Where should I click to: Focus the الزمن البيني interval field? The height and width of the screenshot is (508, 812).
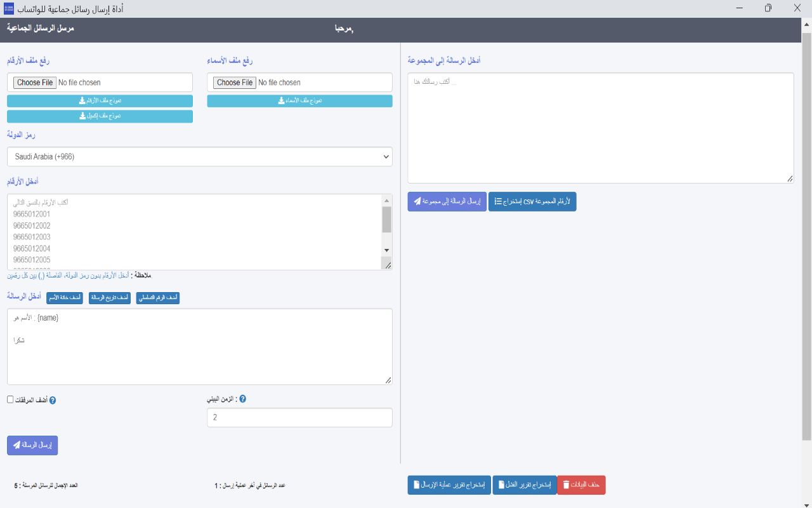[299, 417]
